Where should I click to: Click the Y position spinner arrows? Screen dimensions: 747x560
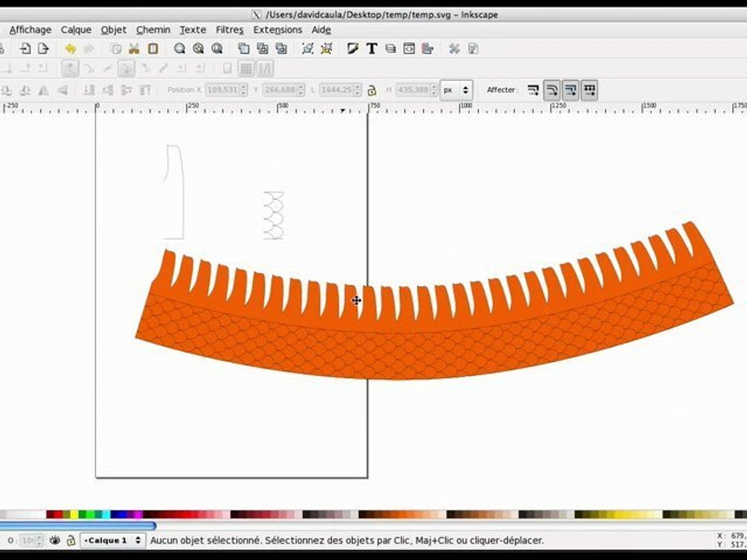tap(300, 89)
